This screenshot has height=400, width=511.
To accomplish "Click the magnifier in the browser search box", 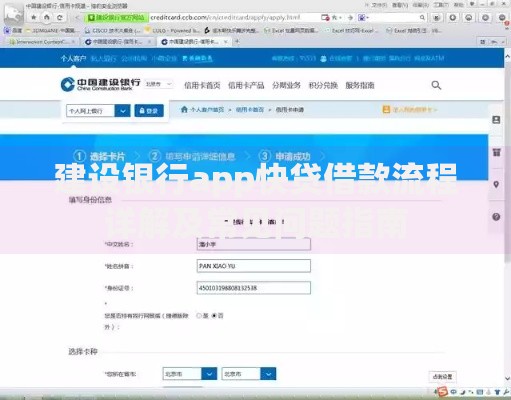I will [x=422, y=17].
